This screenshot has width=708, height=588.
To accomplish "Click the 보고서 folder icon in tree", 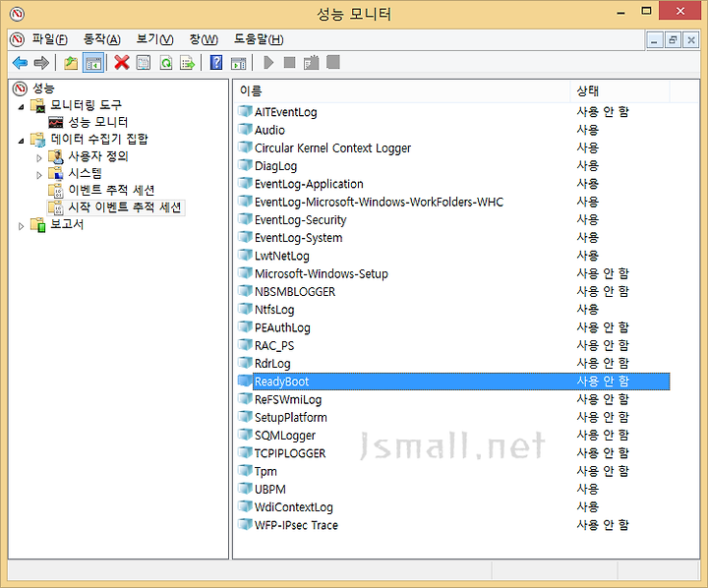I will click(x=38, y=224).
